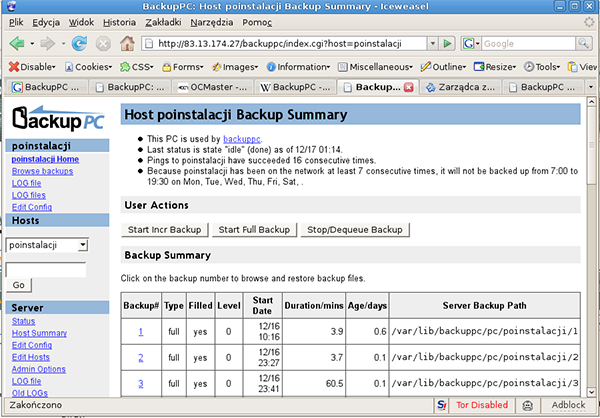Click the Tor Disabled status indicator

[482, 405]
